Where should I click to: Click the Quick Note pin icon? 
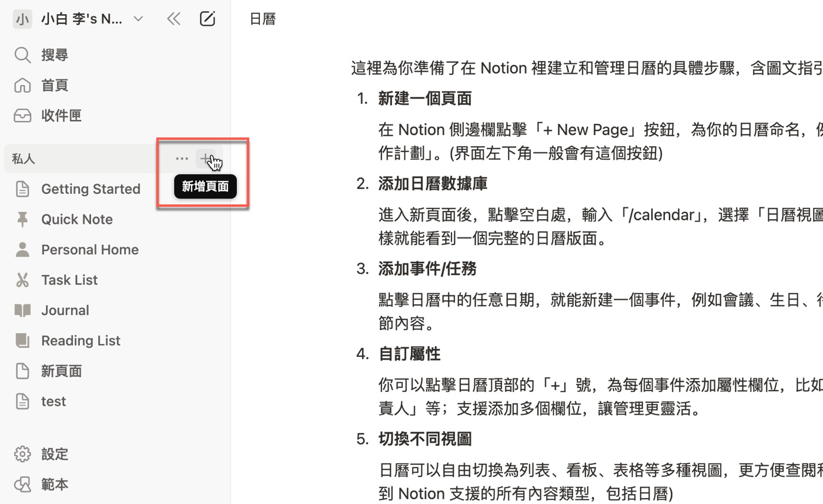22,220
